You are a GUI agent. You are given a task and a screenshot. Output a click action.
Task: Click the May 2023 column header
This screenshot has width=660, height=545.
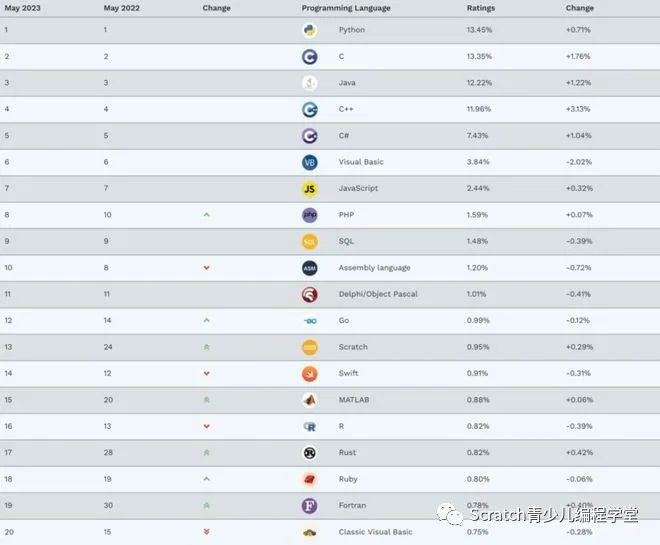click(22, 8)
